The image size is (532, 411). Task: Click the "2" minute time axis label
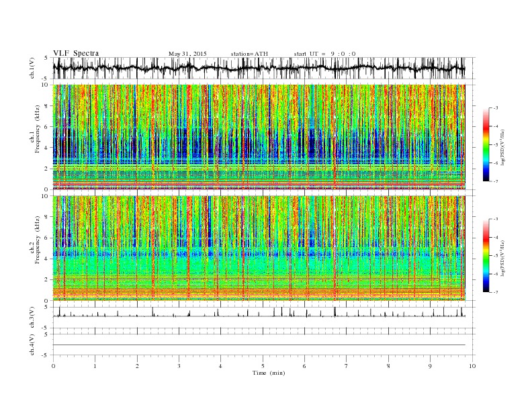pyautogui.click(x=137, y=366)
